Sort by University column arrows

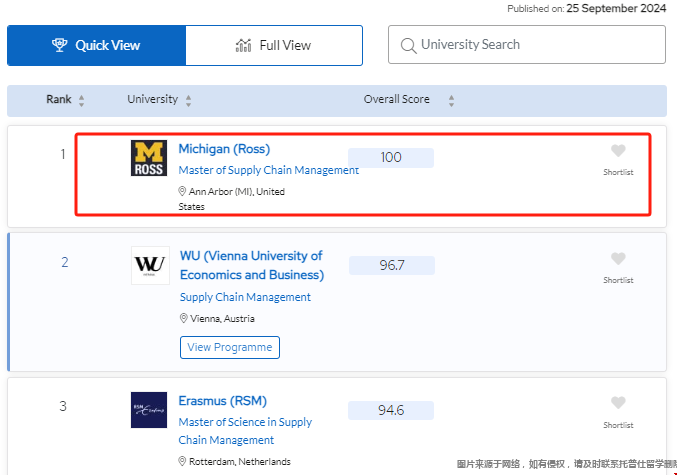point(188,101)
